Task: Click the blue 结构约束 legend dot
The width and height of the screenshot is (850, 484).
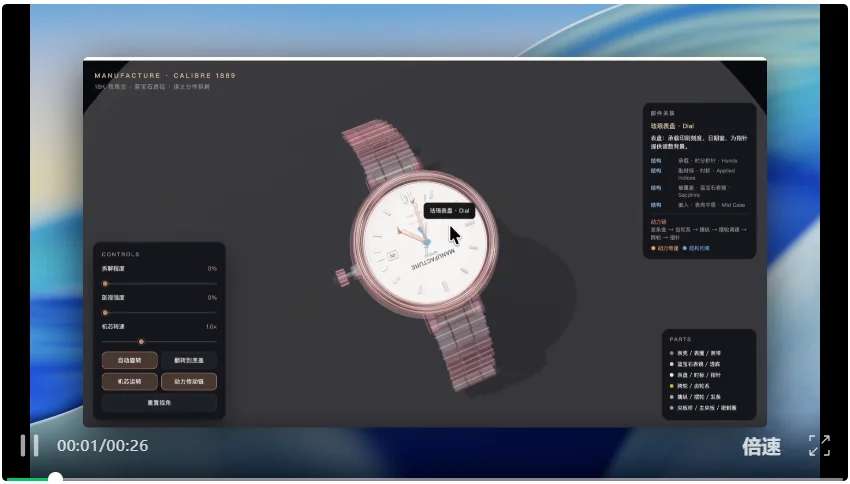Action: (685, 248)
